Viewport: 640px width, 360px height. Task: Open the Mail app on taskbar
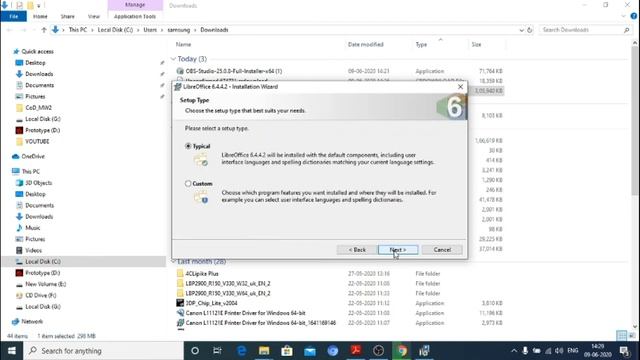tap(310, 351)
